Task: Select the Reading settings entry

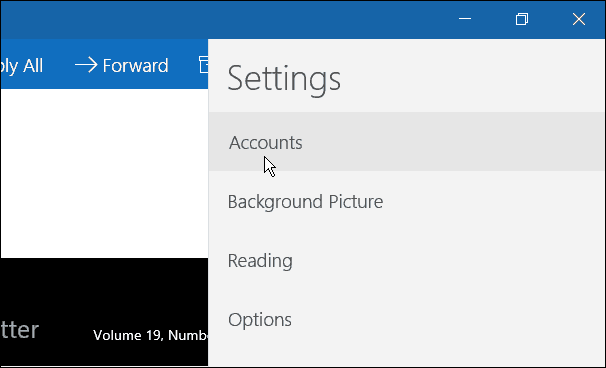Action: (x=407, y=260)
